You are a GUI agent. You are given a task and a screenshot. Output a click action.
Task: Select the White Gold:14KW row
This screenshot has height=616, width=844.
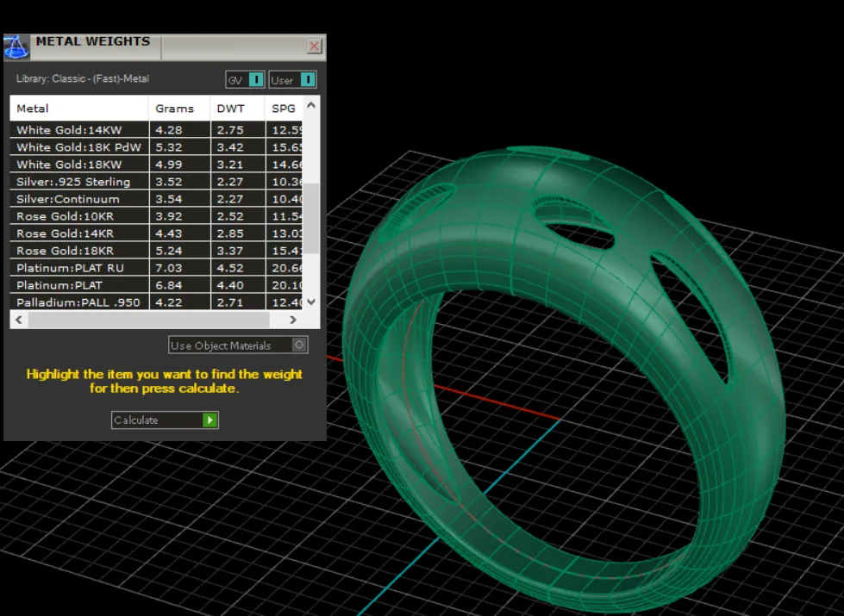point(156,129)
